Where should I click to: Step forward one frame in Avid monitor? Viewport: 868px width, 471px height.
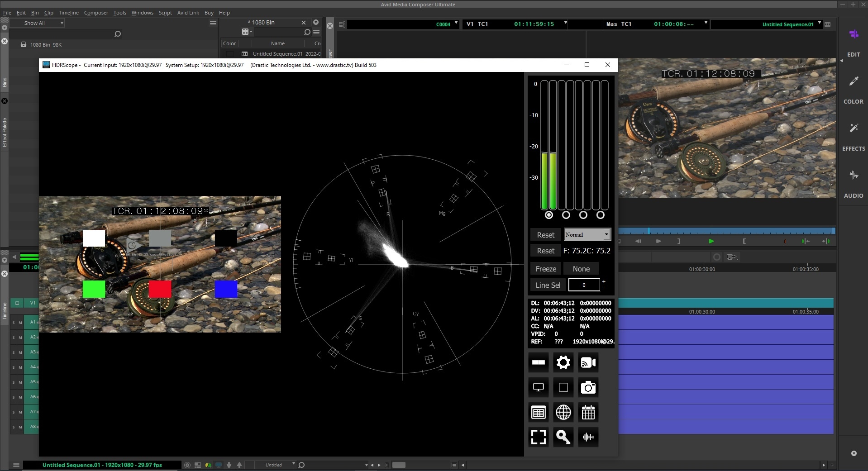click(658, 241)
